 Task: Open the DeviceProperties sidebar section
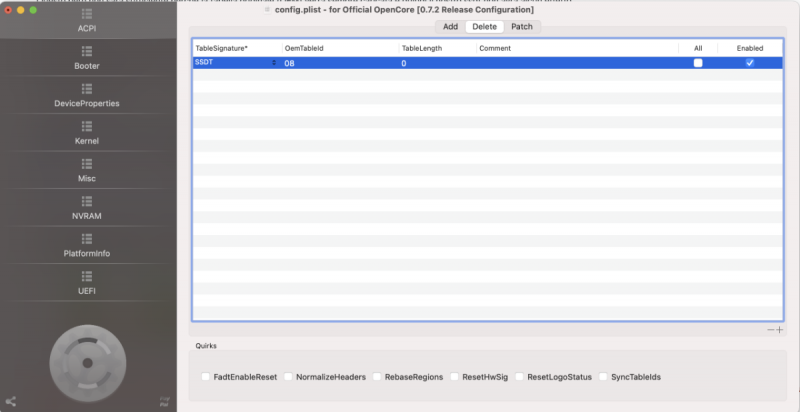pos(87,95)
